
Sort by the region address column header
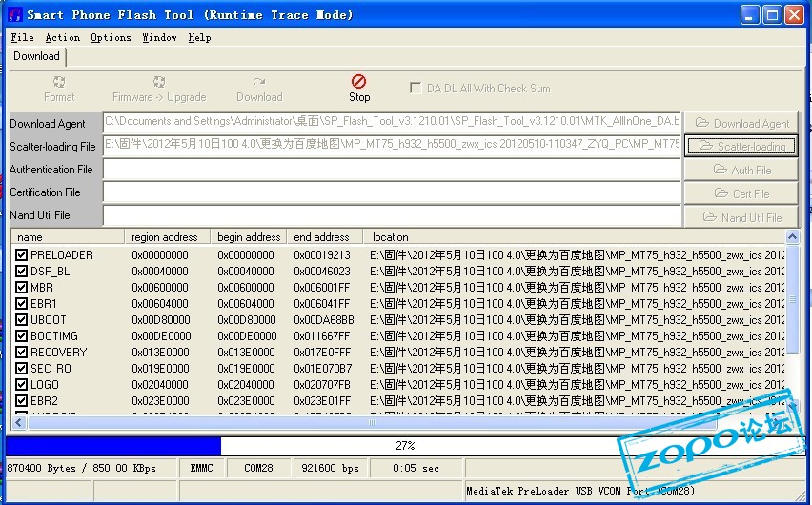168,237
